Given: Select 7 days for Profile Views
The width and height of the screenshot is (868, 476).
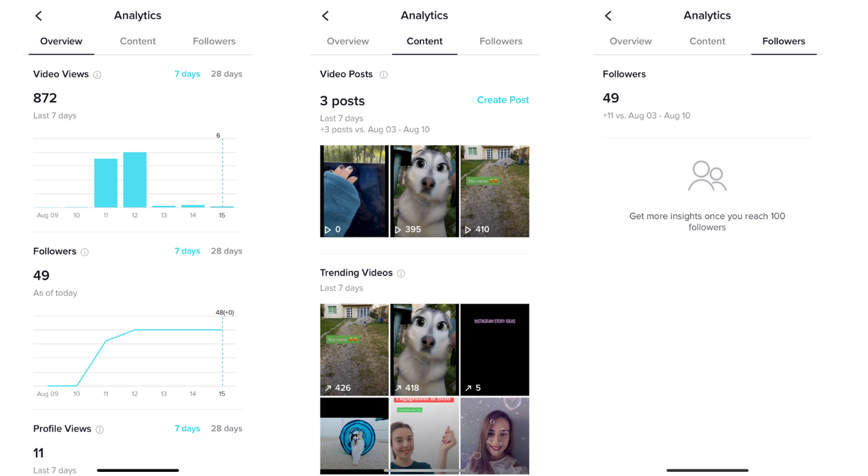Looking at the screenshot, I should pyautogui.click(x=187, y=428).
